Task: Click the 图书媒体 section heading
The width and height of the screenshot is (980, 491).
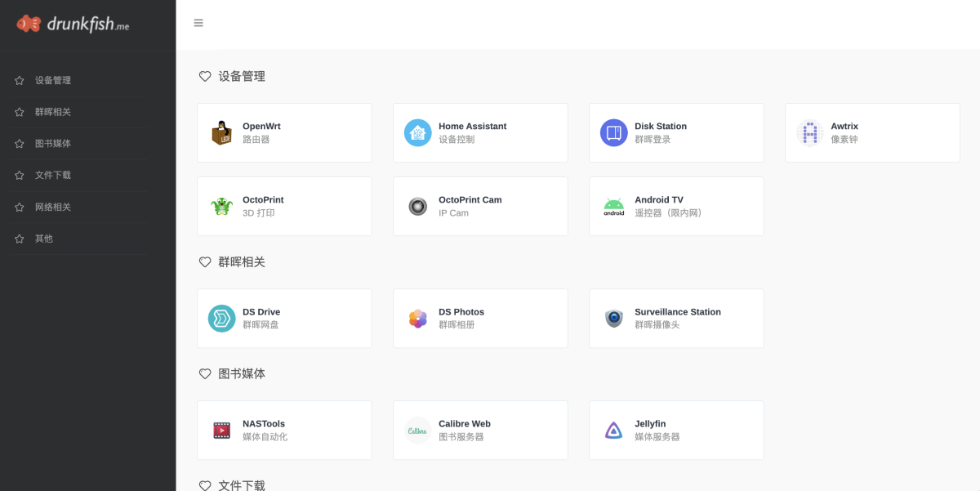Action: click(x=242, y=373)
